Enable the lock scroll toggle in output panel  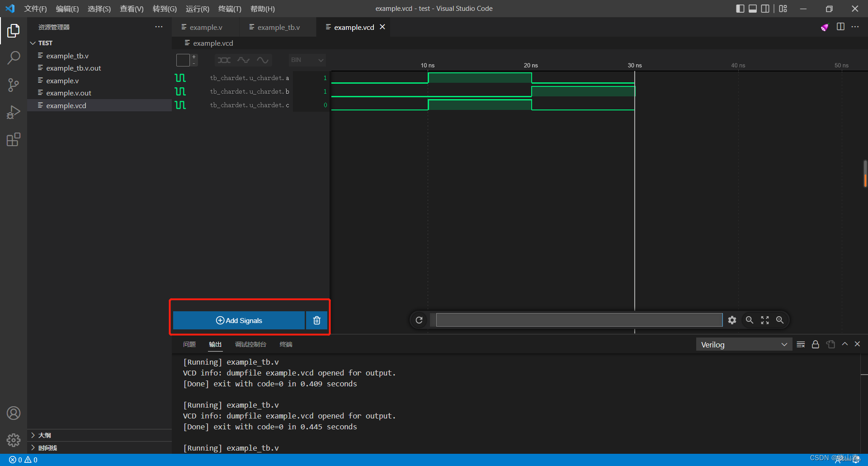(x=816, y=344)
